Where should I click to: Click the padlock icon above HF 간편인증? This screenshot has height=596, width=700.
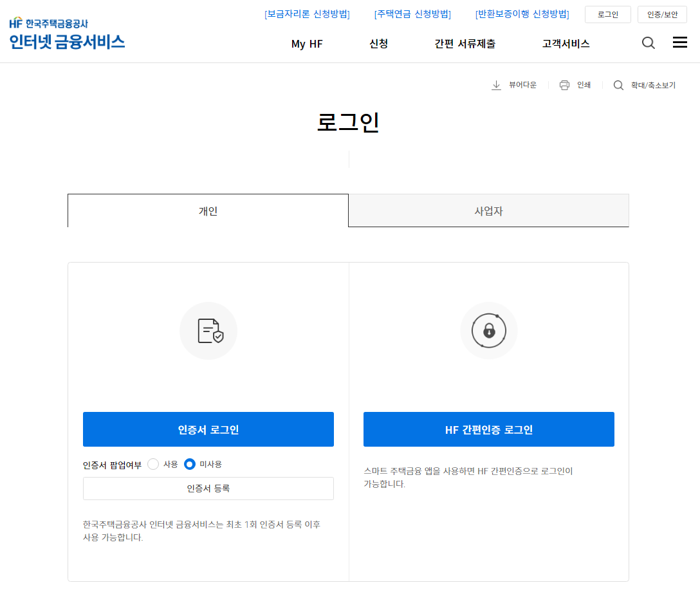pos(488,330)
